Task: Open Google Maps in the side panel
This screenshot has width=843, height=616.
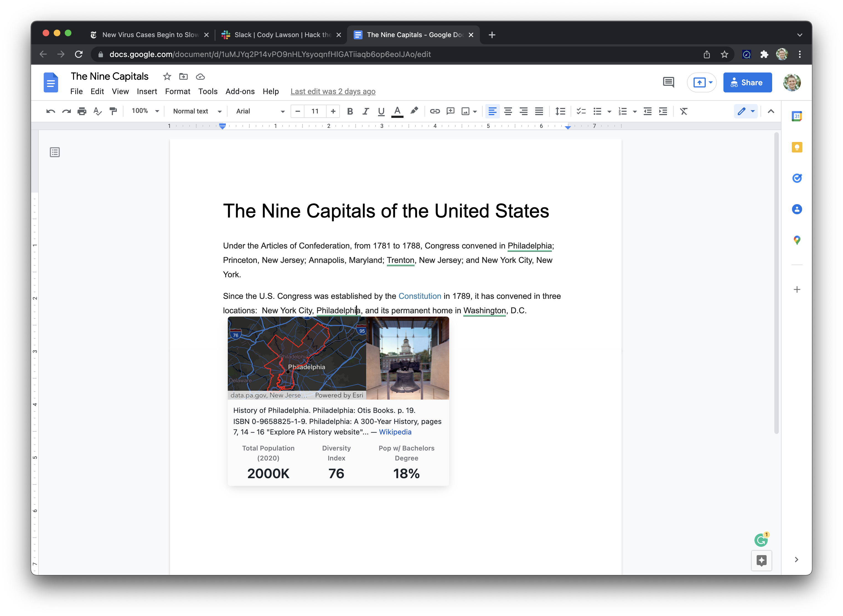Action: (797, 240)
